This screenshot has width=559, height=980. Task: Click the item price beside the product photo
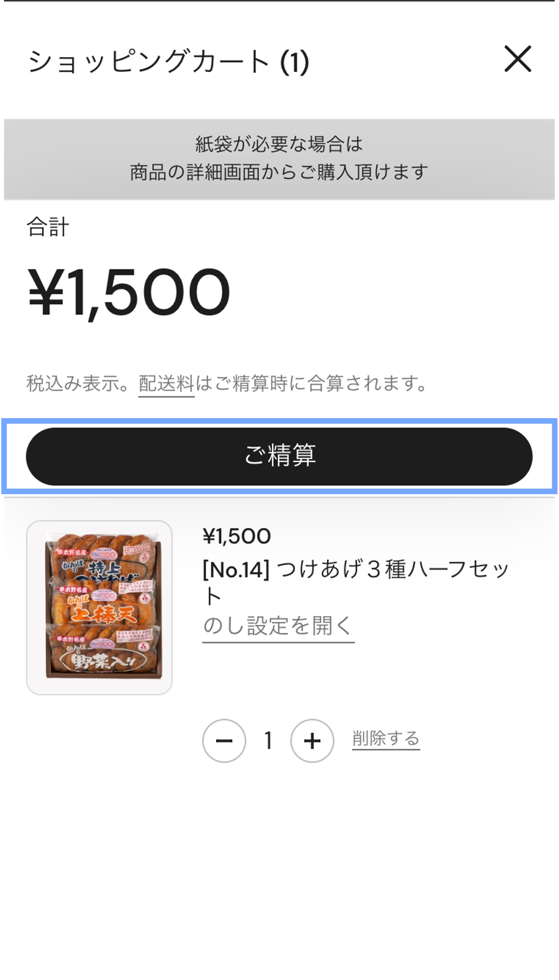point(237,536)
